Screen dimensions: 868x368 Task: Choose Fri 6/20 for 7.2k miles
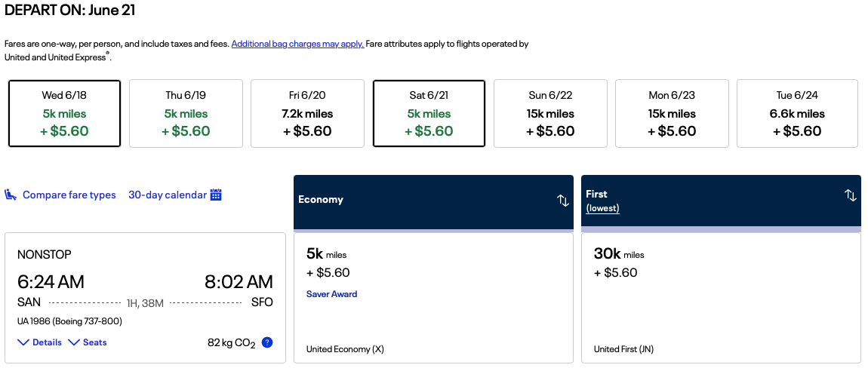[307, 113]
